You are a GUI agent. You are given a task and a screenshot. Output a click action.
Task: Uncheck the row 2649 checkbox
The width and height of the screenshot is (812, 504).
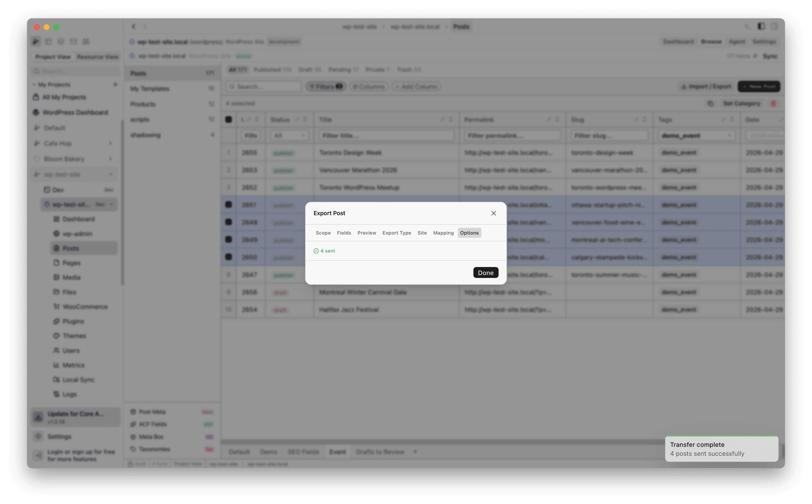click(228, 240)
